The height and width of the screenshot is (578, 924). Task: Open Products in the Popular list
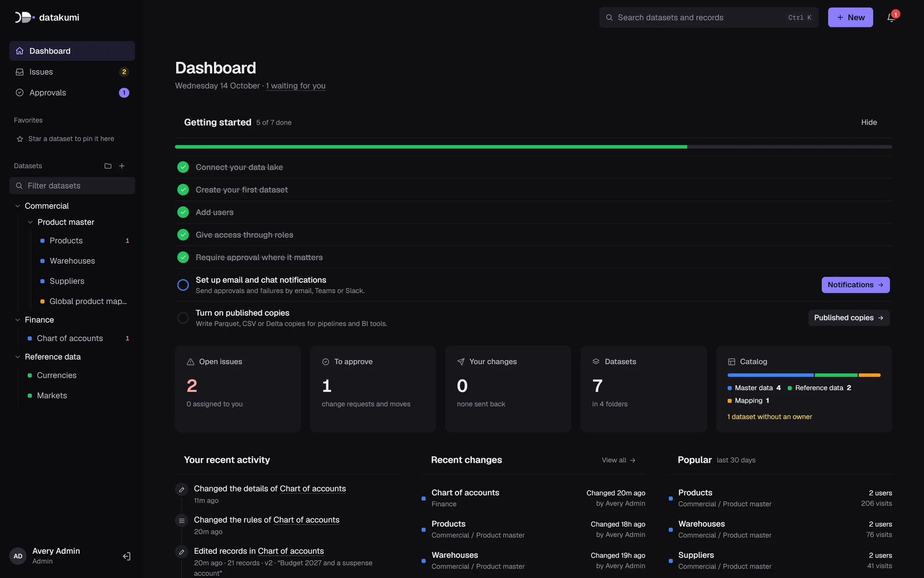pyautogui.click(x=780, y=498)
